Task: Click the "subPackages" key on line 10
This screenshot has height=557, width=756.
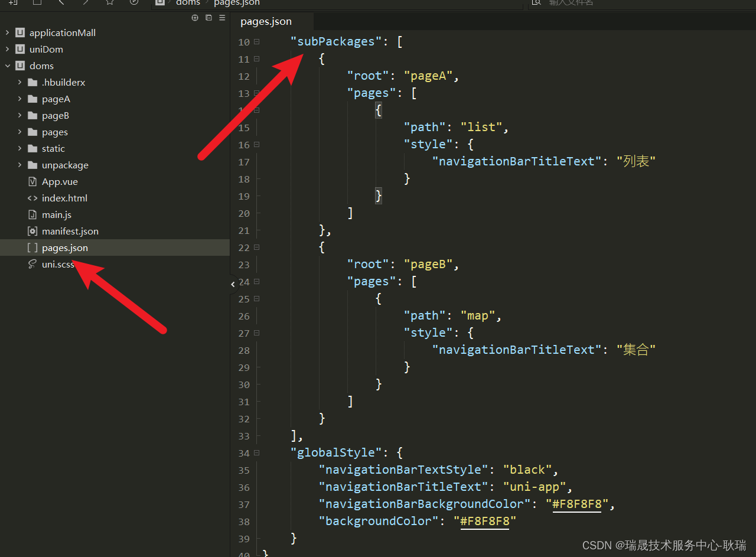Action: click(336, 42)
